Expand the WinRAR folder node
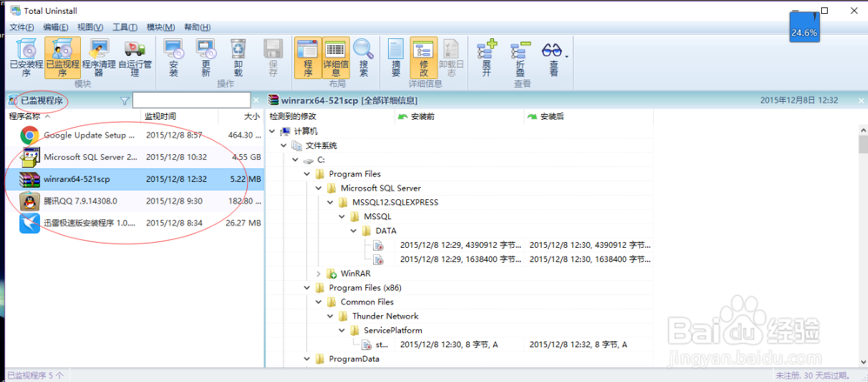 318,273
